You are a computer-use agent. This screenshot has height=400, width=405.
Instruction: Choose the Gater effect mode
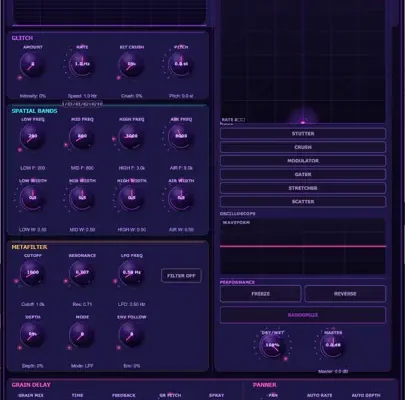(x=303, y=174)
